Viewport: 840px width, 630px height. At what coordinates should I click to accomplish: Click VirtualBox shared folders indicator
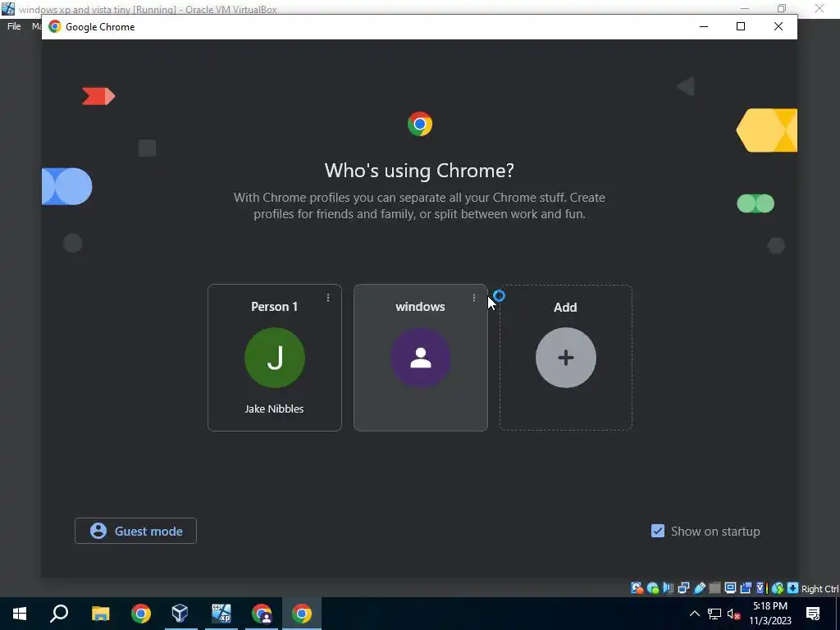point(714,588)
